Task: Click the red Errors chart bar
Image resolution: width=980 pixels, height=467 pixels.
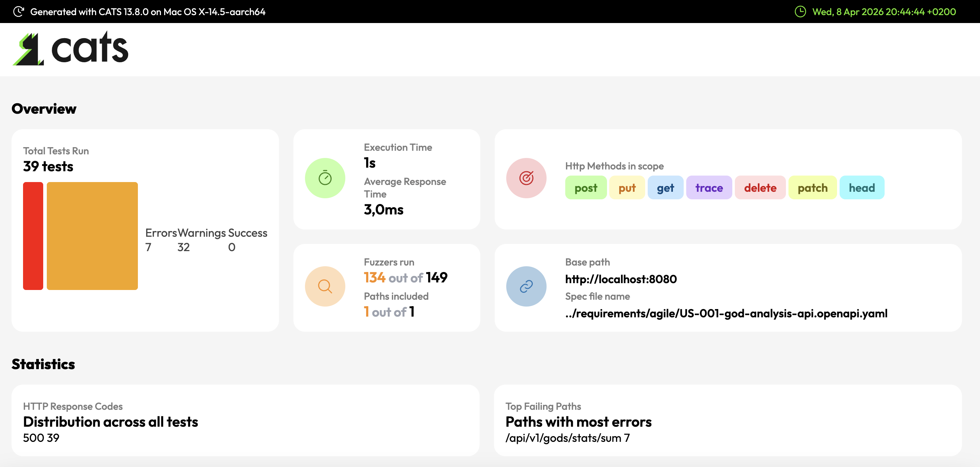Action: (33, 236)
